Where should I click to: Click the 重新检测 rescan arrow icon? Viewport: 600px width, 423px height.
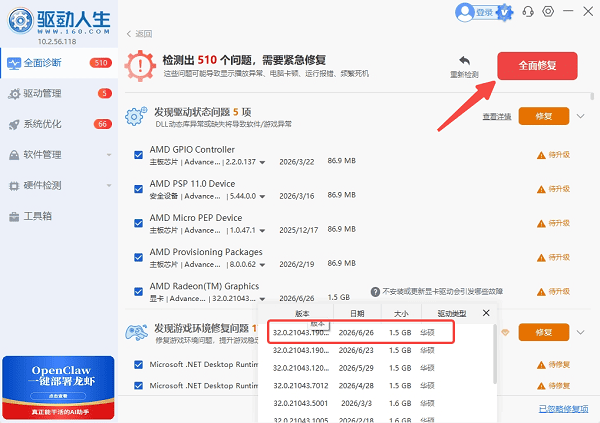[464, 60]
